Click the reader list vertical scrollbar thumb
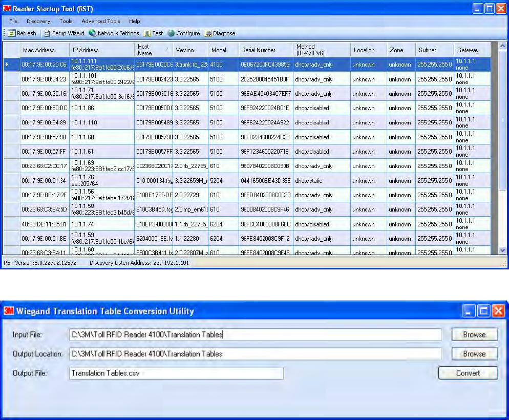 click(502, 120)
